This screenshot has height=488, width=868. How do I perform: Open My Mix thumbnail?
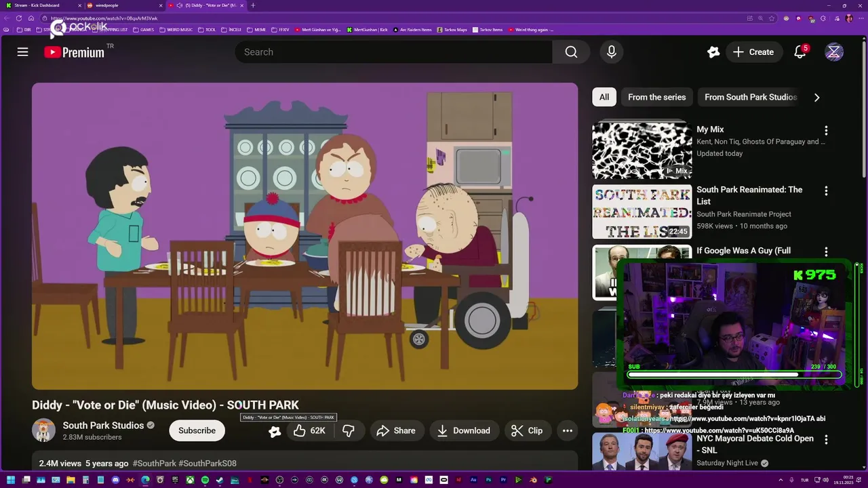coord(642,150)
